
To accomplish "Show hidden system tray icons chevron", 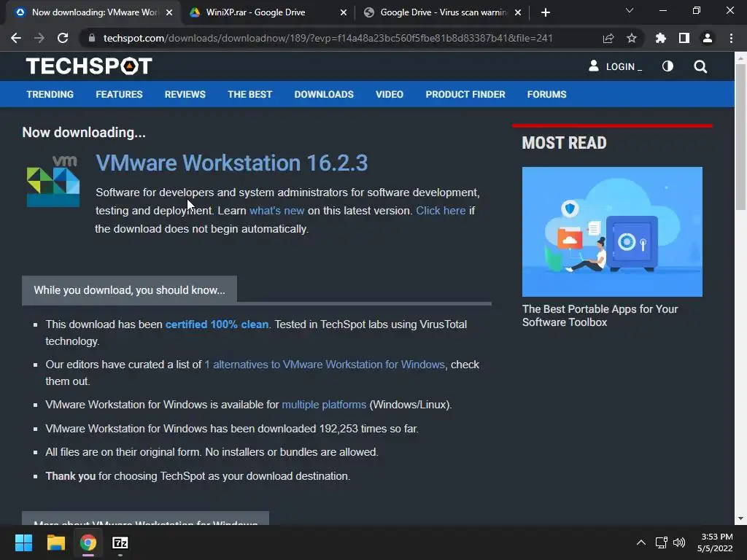I will click(x=641, y=542).
